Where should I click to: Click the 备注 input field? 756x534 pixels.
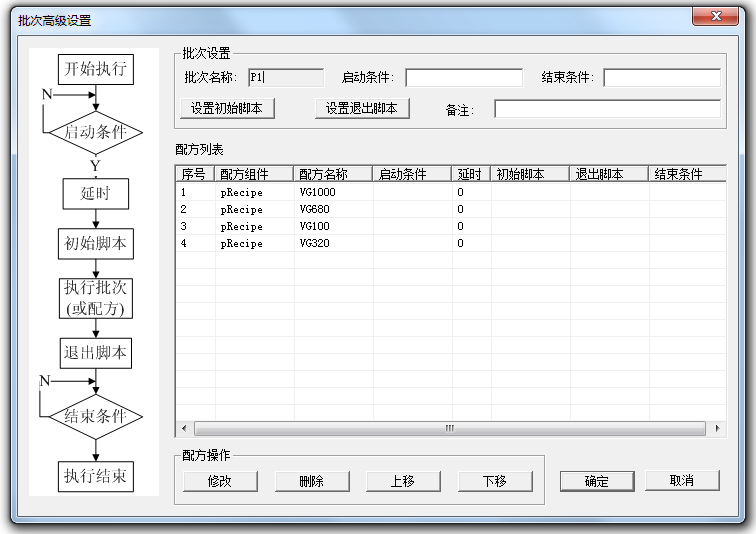(608, 109)
